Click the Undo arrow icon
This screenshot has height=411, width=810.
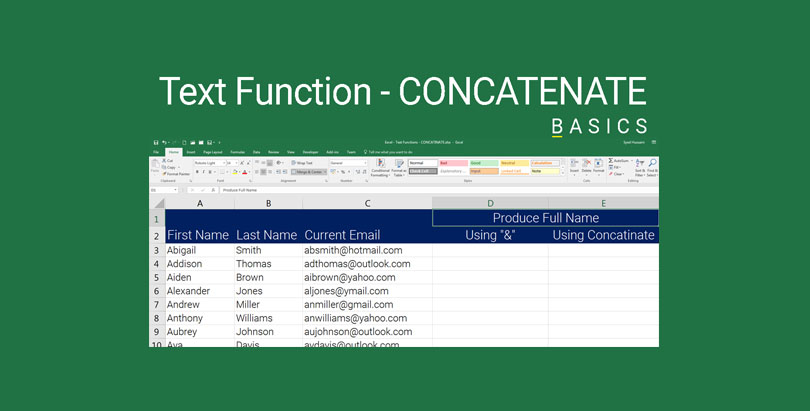[x=164, y=143]
